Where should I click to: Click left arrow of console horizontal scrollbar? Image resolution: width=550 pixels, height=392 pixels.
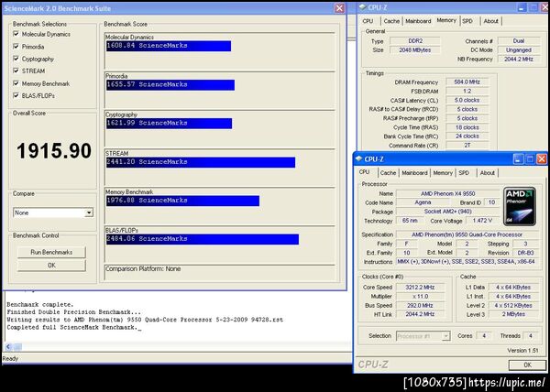click(x=8, y=347)
